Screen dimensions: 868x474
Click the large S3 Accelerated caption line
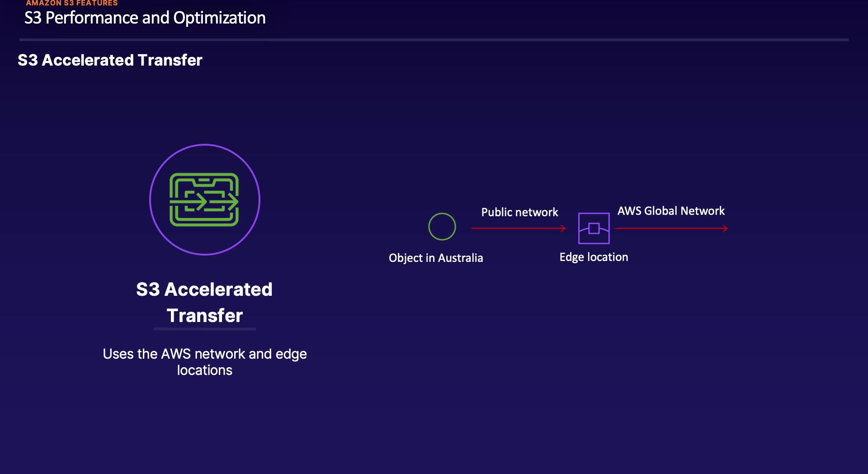(204, 289)
